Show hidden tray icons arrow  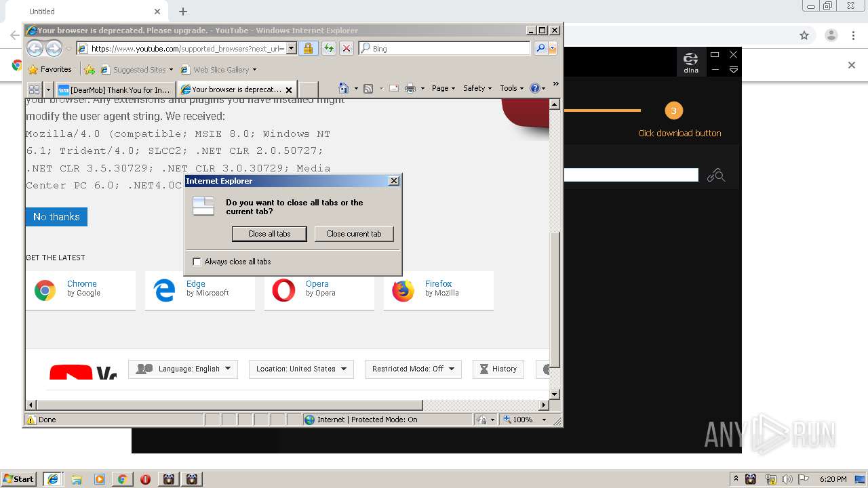pos(736,479)
